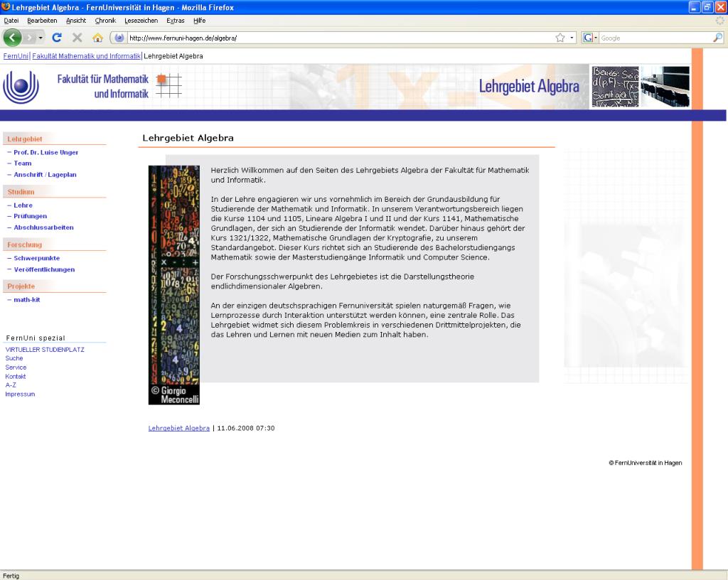Click the activity throbber icon in menu bar
This screenshot has height=580, width=728.
719,21
